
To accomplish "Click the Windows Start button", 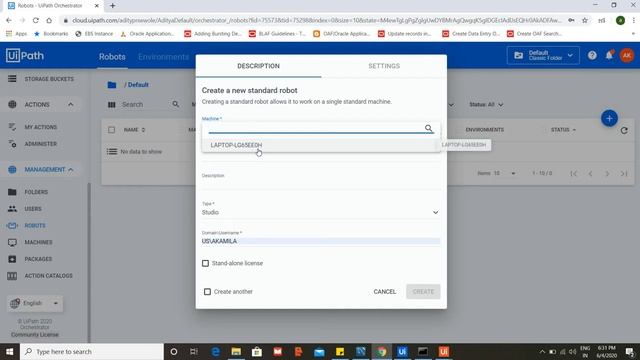I will coord(9,351).
